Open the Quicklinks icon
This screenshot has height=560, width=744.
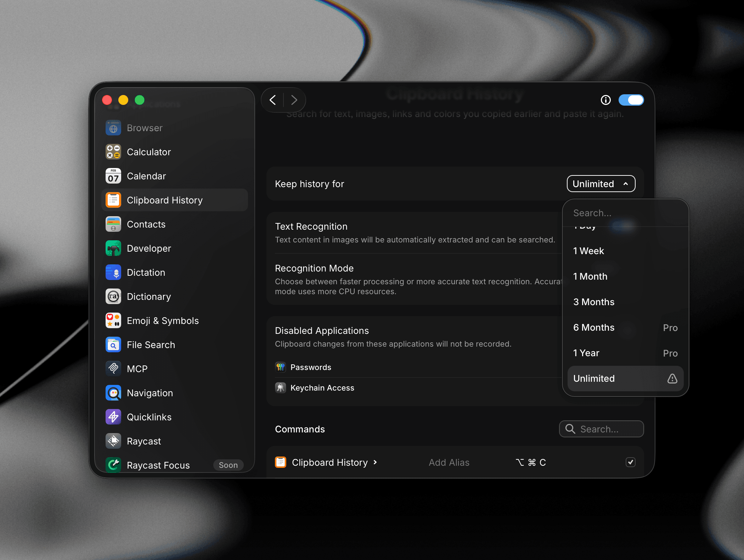(x=113, y=417)
